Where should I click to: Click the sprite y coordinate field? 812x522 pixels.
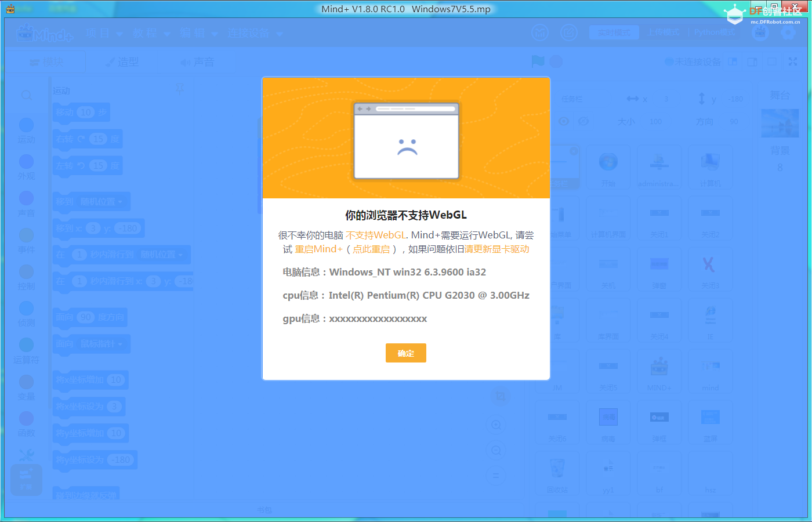click(735, 99)
